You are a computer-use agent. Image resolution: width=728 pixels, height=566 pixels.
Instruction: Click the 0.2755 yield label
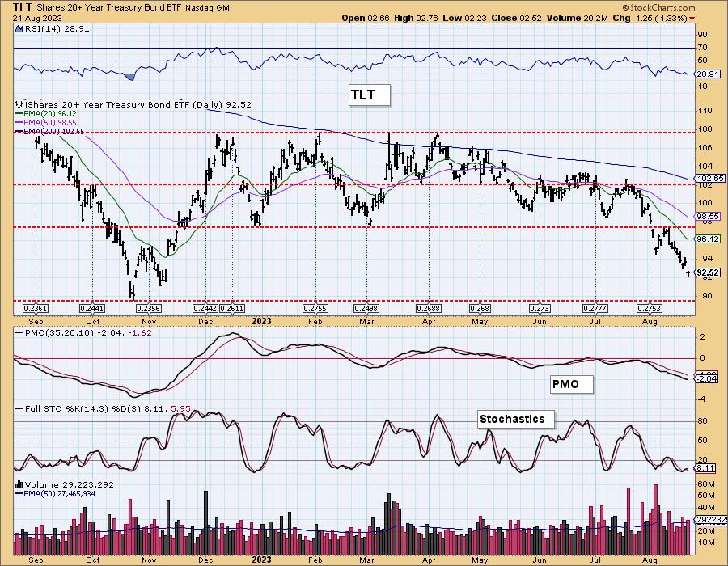coord(315,309)
